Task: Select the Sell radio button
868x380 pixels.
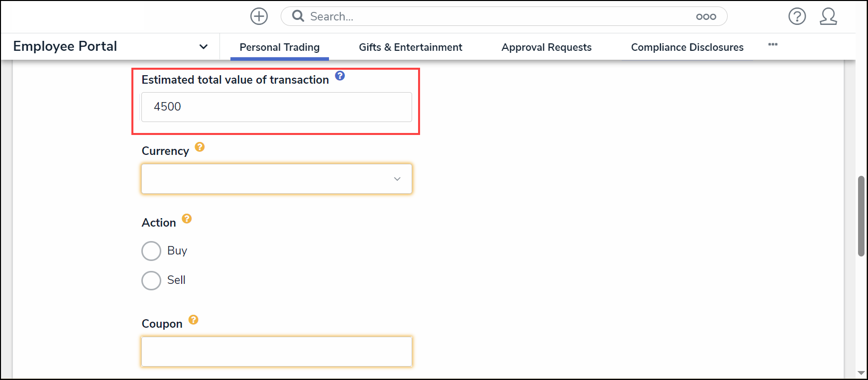Action: pos(151,280)
